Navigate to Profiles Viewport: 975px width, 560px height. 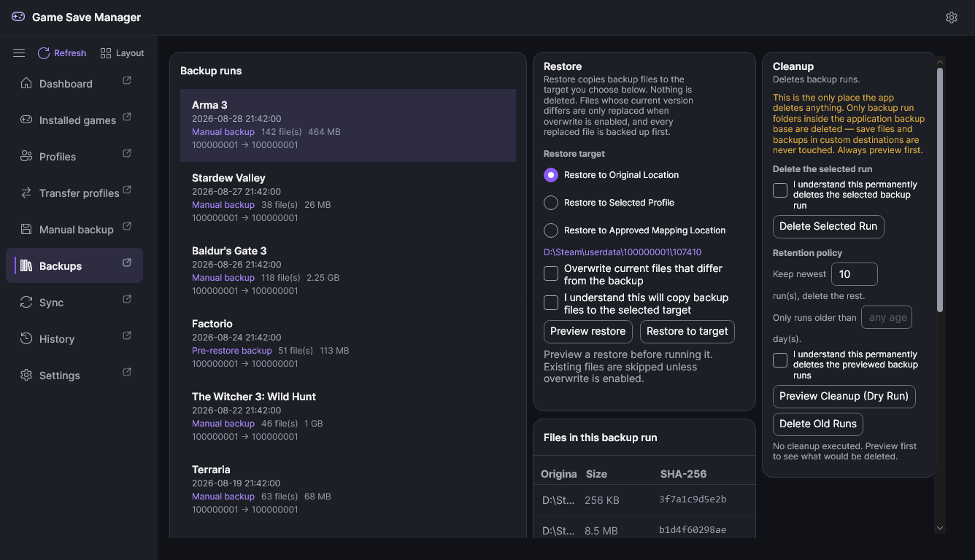coord(74,156)
